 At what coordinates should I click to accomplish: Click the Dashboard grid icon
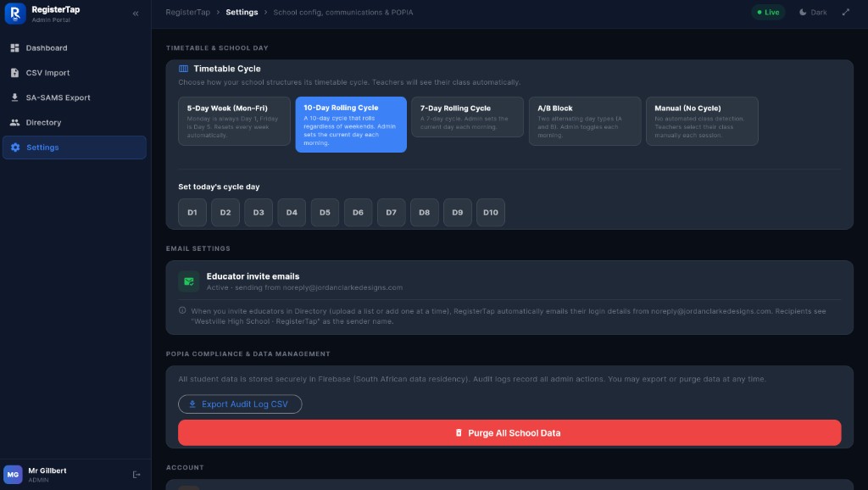(x=15, y=48)
